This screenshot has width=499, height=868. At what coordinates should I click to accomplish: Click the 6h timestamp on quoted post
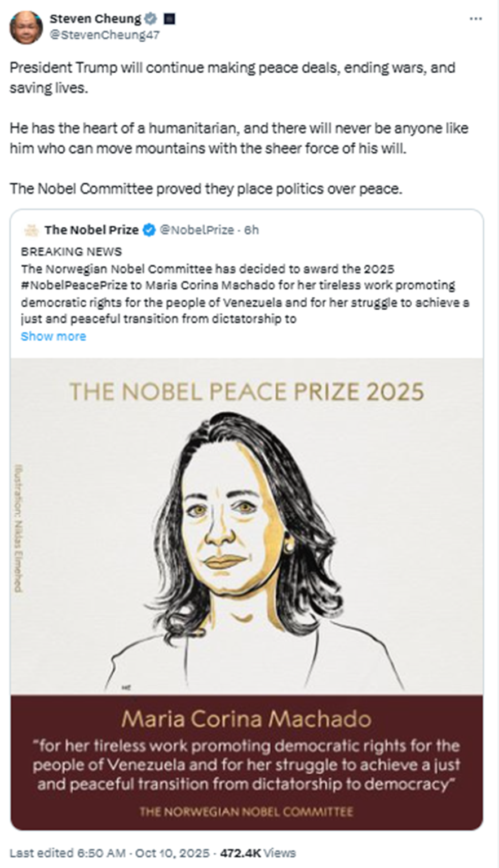(251, 230)
